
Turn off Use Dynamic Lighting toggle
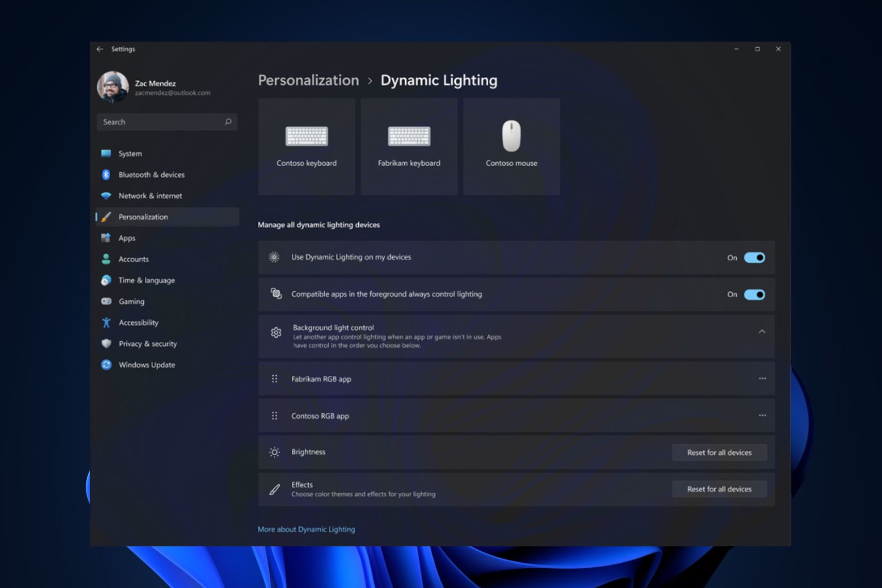click(754, 258)
